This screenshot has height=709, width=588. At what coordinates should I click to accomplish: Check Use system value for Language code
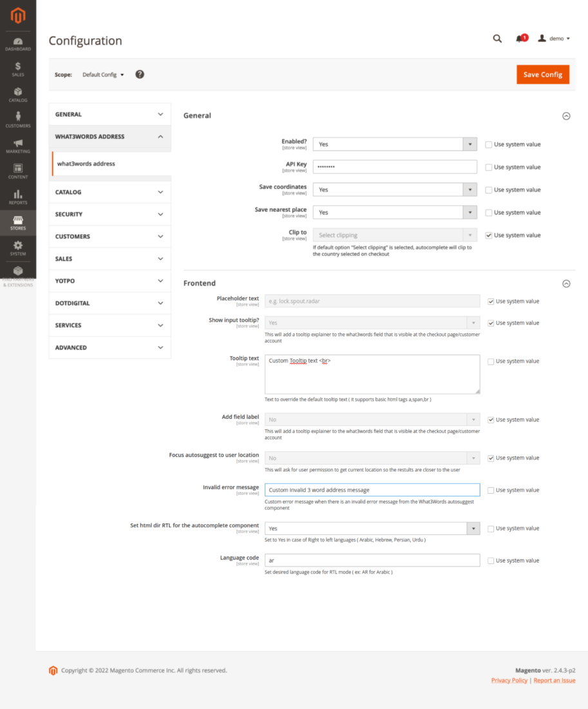[x=491, y=561]
